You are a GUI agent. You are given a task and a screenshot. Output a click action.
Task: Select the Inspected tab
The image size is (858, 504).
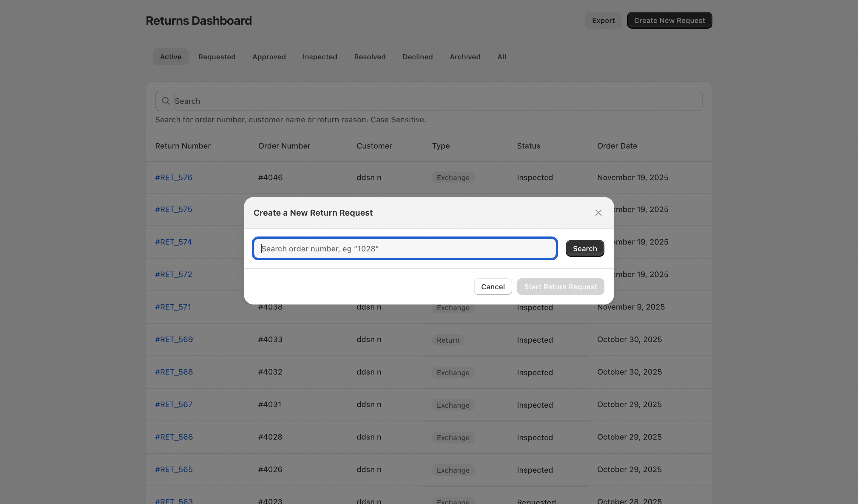click(x=320, y=57)
